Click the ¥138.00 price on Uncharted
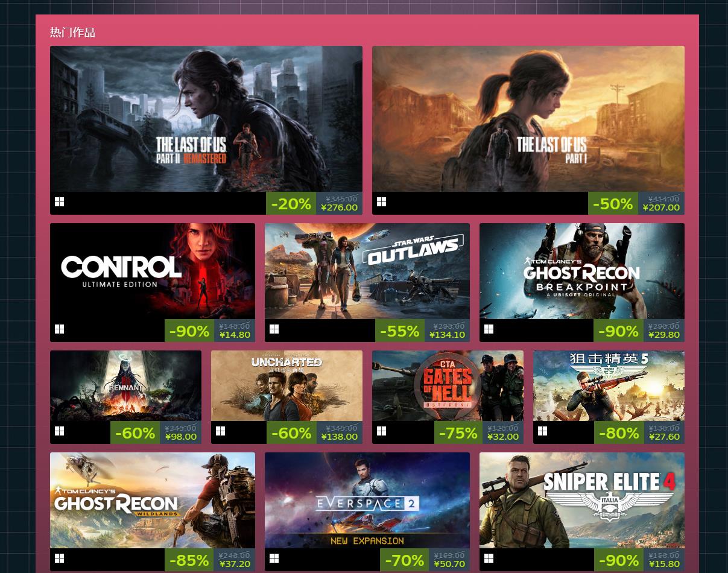Screen dimensions: 728x573 point(339,437)
